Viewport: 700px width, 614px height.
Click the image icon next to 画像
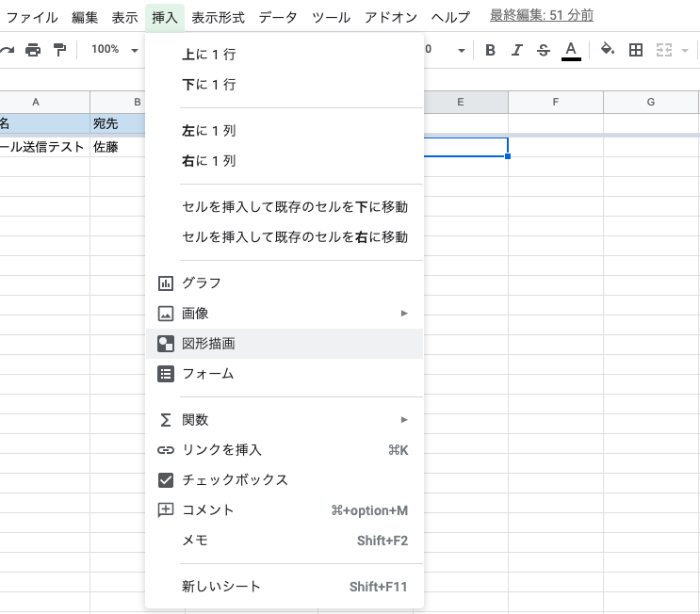[166, 314]
